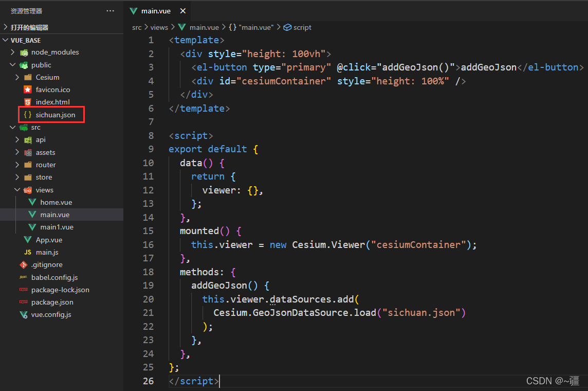
Task: Click the package-lock.json npm icon
Action: [x=24, y=289]
